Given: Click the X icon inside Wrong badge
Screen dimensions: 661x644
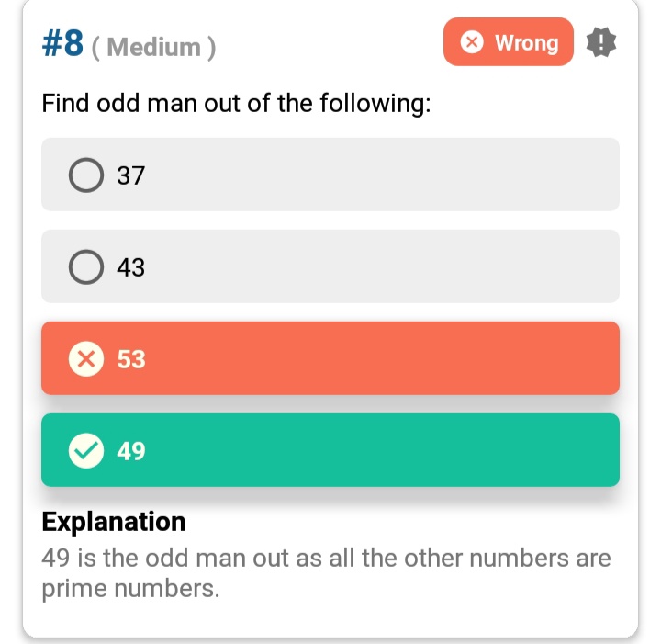Looking at the screenshot, I should (x=472, y=42).
